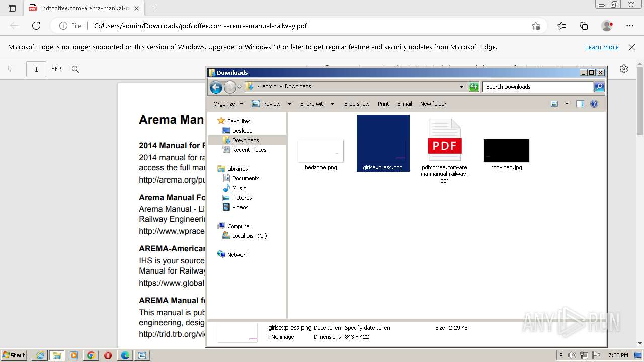644x362 pixels.
Task: Click the Preview button in Explorer toolbar
Action: (266, 104)
